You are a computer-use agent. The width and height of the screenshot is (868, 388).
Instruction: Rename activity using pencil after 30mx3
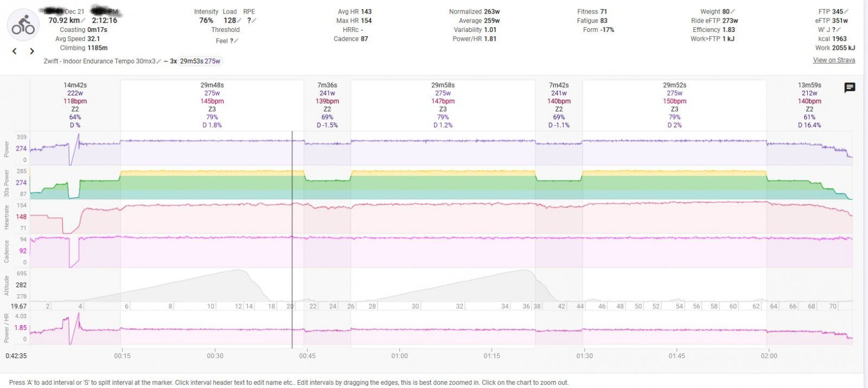pos(159,61)
